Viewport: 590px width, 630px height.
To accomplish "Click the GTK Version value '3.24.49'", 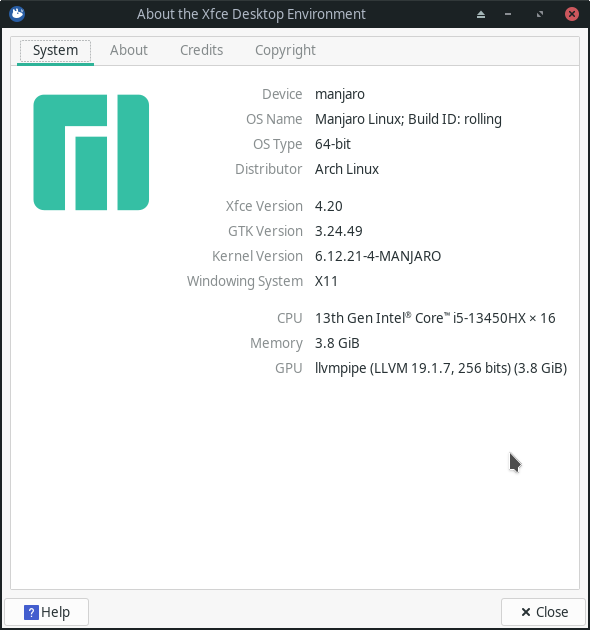I will point(339,231).
